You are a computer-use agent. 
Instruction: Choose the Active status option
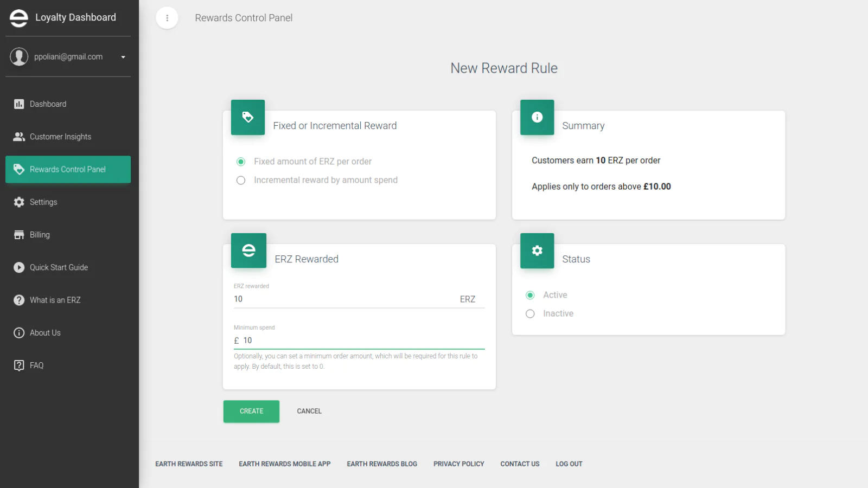point(530,295)
